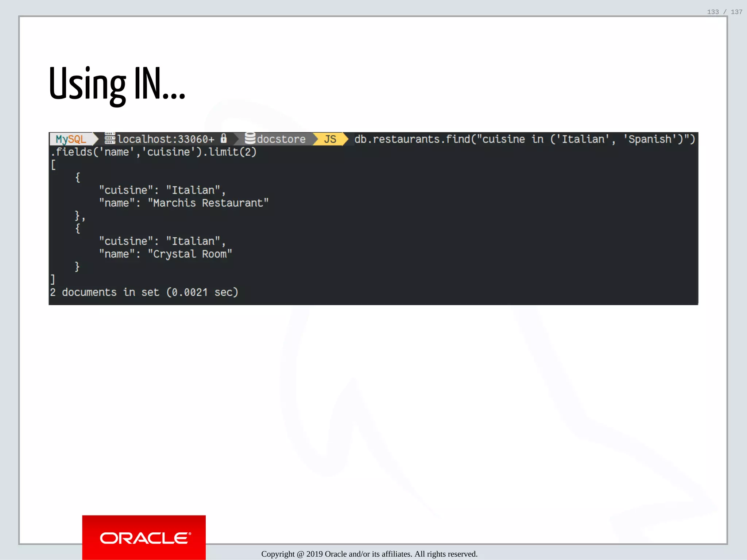Click '2 documents in set (0.0021 sec)'
Screen dimensions: 747x560
[144, 292]
